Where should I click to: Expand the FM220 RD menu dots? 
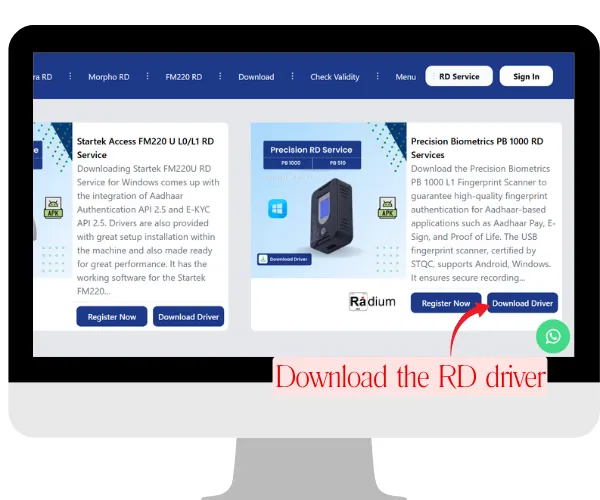click(x=220, y=76)
